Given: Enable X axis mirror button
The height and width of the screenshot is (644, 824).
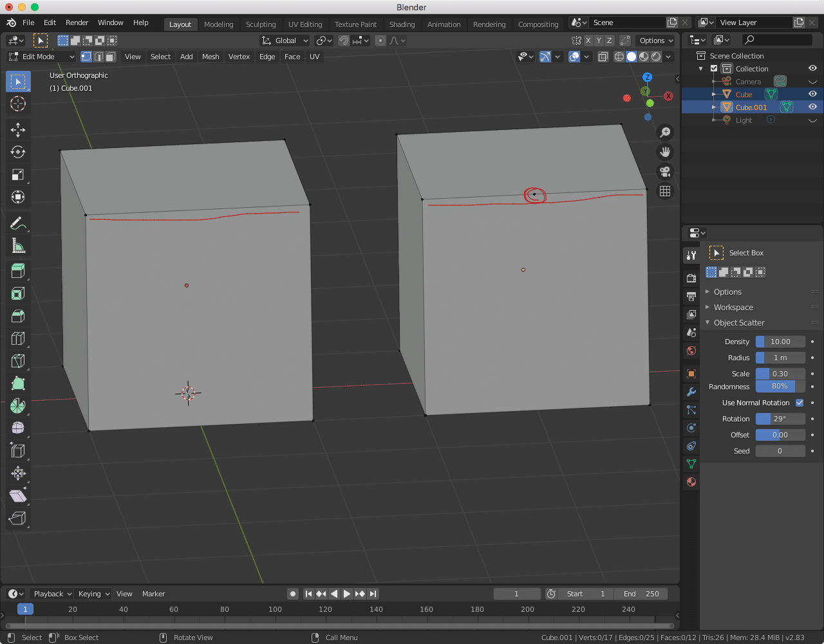Looking at the screenshot, I should 588,41.
